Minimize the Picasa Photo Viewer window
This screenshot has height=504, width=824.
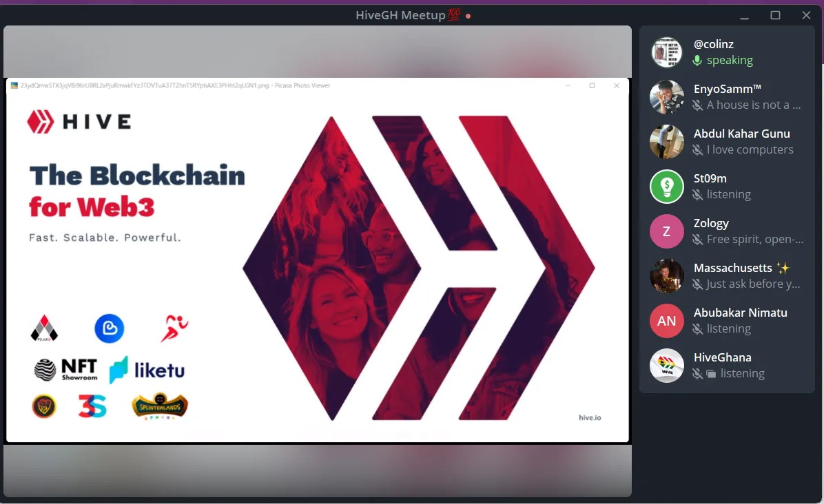pos(568,85)
